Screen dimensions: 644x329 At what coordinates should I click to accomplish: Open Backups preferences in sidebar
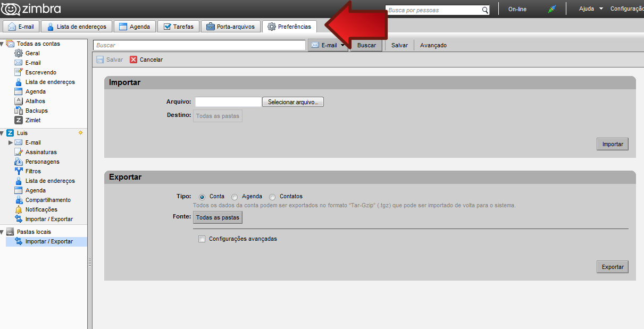(36, 111)
